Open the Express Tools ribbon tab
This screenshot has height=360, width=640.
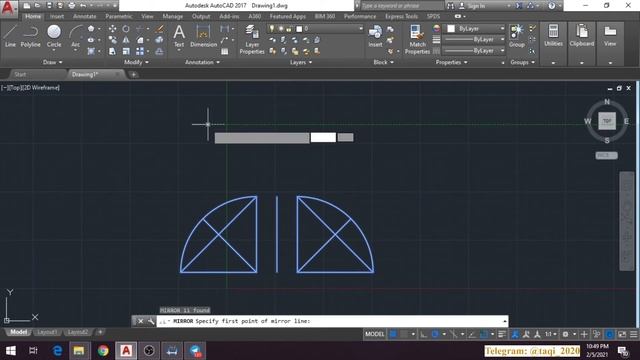coord(401,16)
